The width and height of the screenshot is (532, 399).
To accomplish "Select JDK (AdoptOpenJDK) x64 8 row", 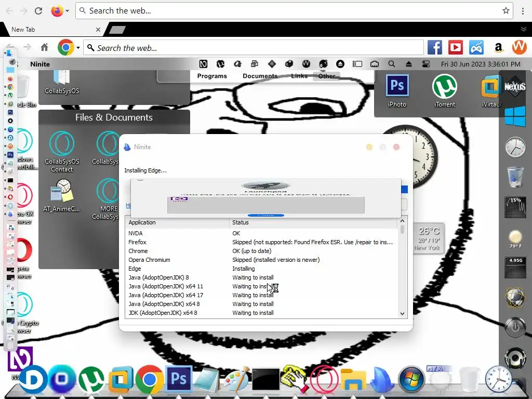I will 262,313.
